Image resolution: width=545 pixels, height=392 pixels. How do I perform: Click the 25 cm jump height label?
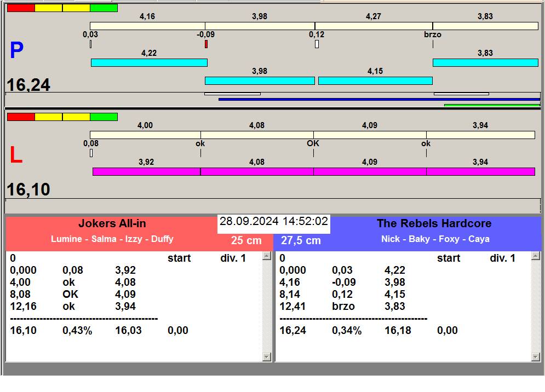point(246,240)
